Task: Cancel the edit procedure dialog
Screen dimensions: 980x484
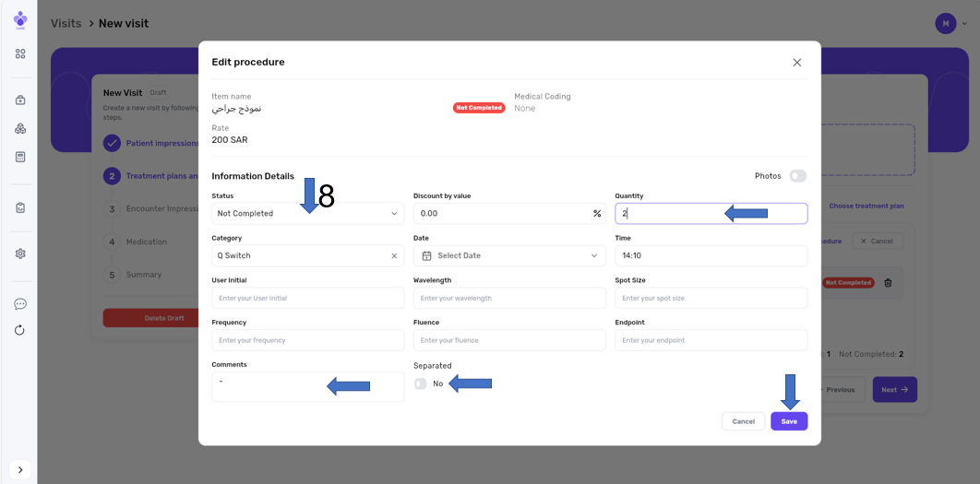Action: 743,421
